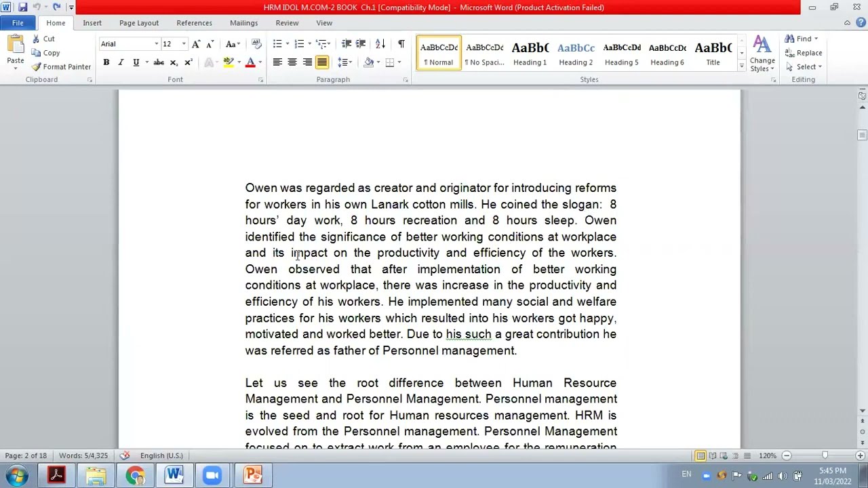Apply No Spacing style

(x=484, y=53)
